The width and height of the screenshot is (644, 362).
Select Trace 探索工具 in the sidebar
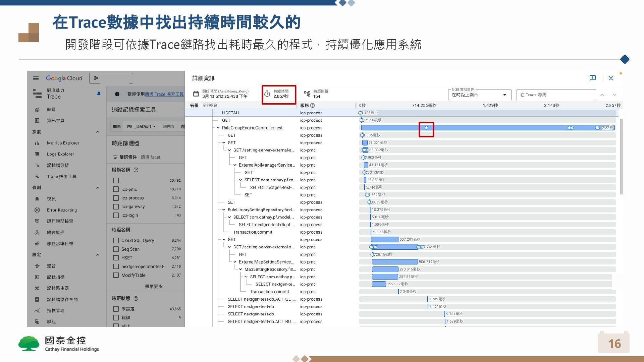[x=61, y=177]
